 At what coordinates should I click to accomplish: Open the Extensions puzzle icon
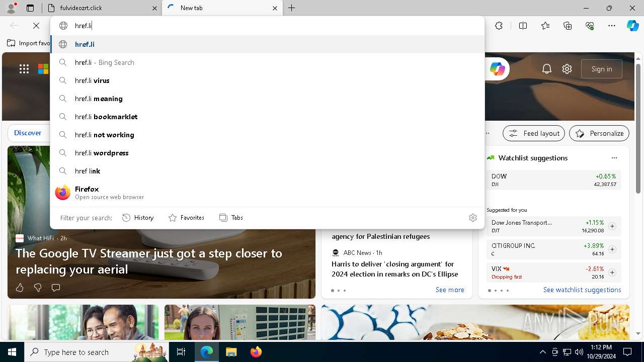[499, 26]
